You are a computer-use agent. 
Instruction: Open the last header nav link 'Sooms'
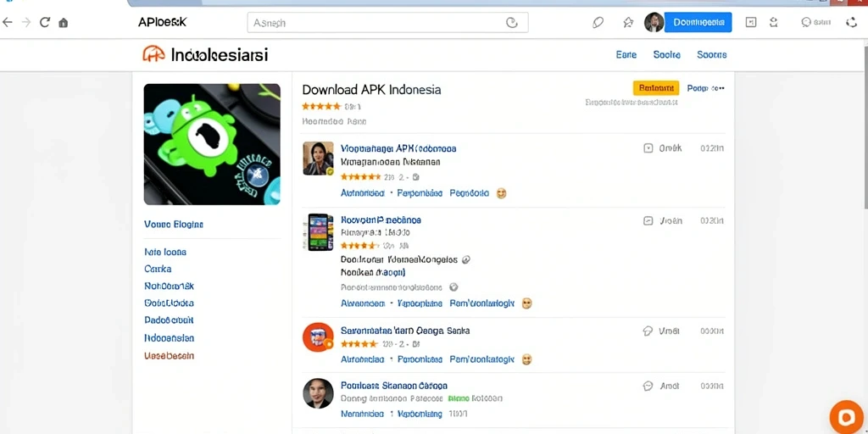(x=712, y=55)
